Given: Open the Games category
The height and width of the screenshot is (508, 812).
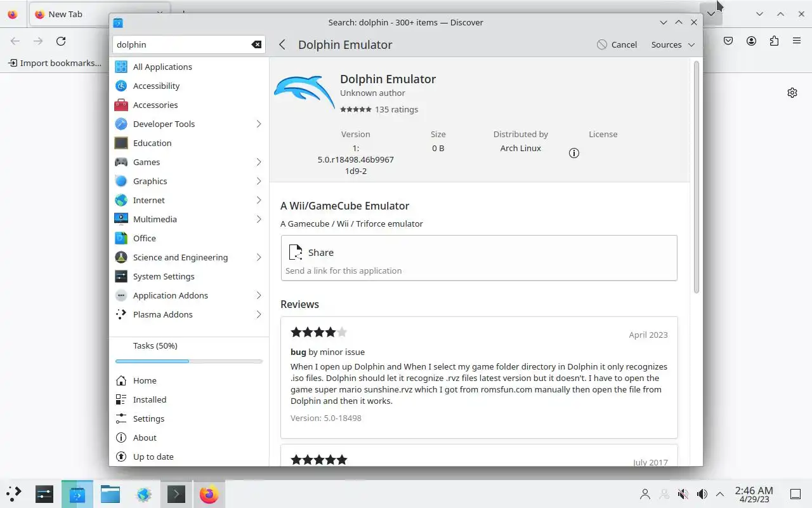Looking at the screenshot, I should click(x=189, y=162).
